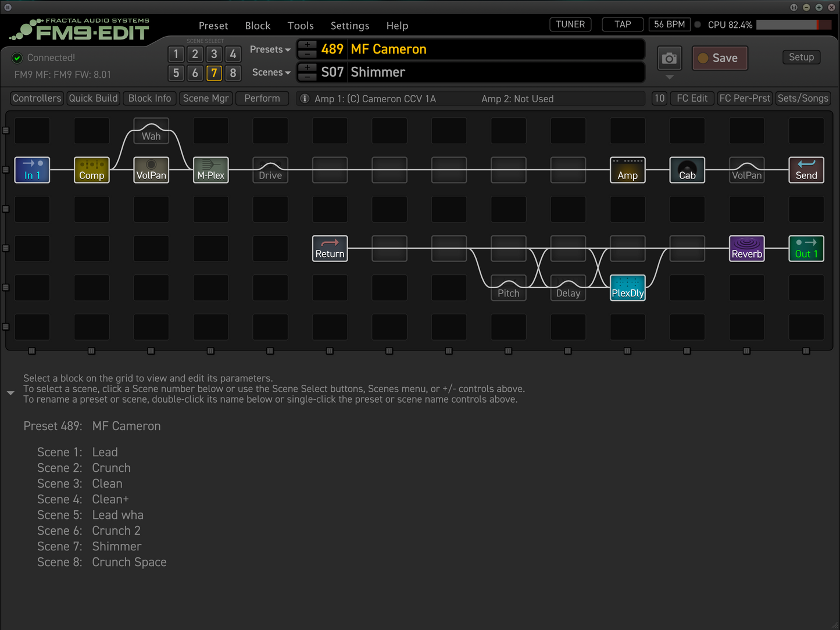Increment preset with the plus button
840x630 pixels.
[308, 44]
